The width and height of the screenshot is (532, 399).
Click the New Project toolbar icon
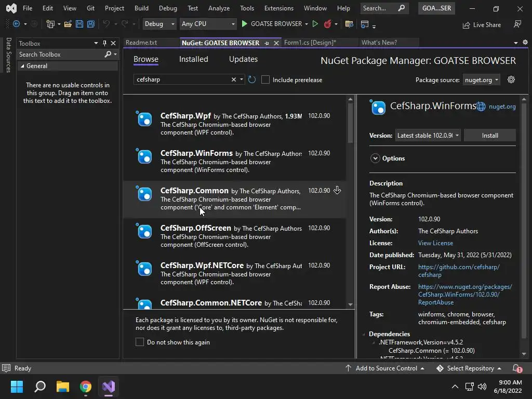tap(50, 24)
